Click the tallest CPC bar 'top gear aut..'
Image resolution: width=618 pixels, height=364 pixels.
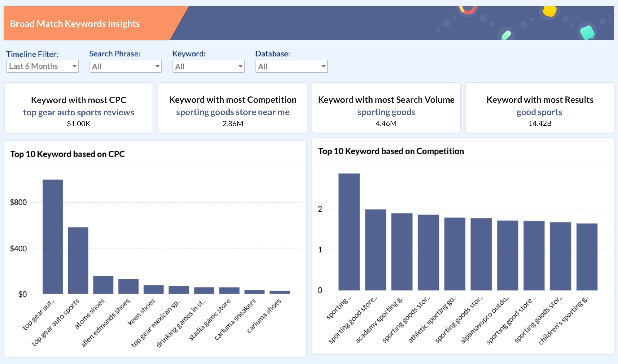pos(53,237)
